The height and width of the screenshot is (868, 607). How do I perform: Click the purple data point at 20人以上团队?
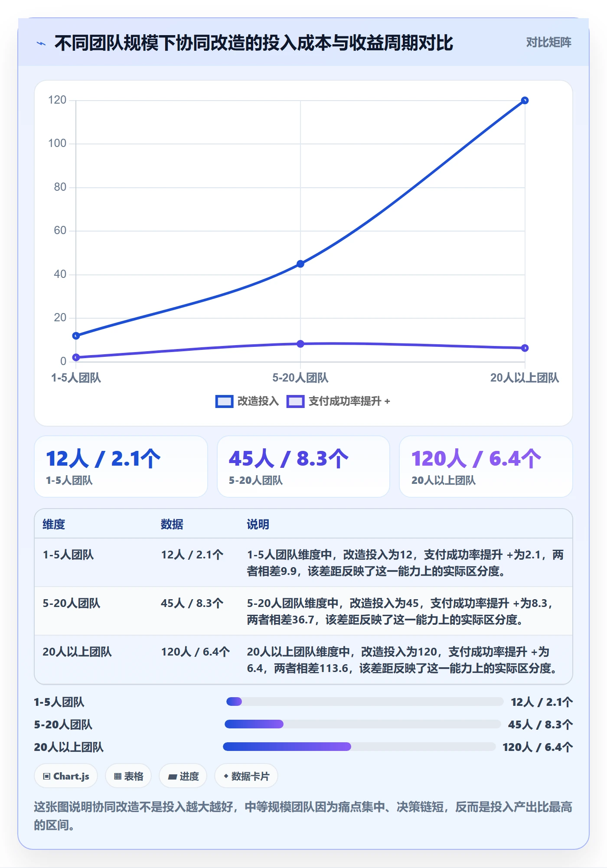coord(525,348)
